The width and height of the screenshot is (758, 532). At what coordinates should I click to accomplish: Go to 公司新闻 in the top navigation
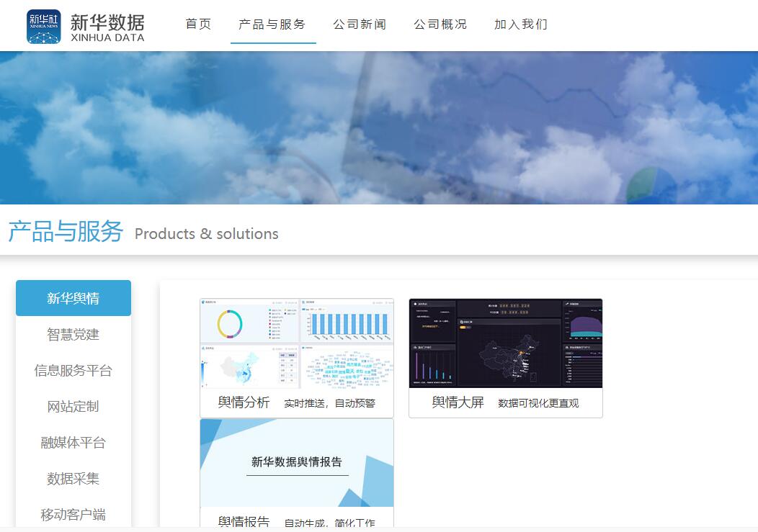coord(360,24)
